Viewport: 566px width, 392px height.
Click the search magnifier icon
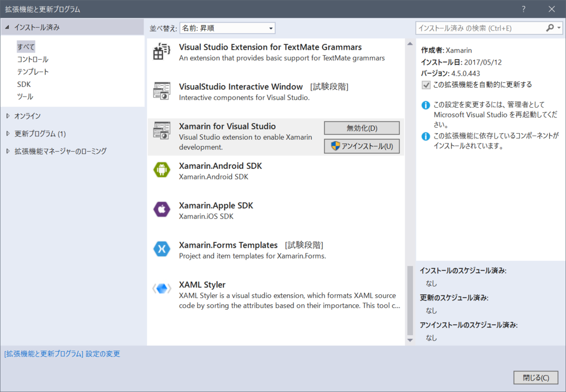(550, 28)
